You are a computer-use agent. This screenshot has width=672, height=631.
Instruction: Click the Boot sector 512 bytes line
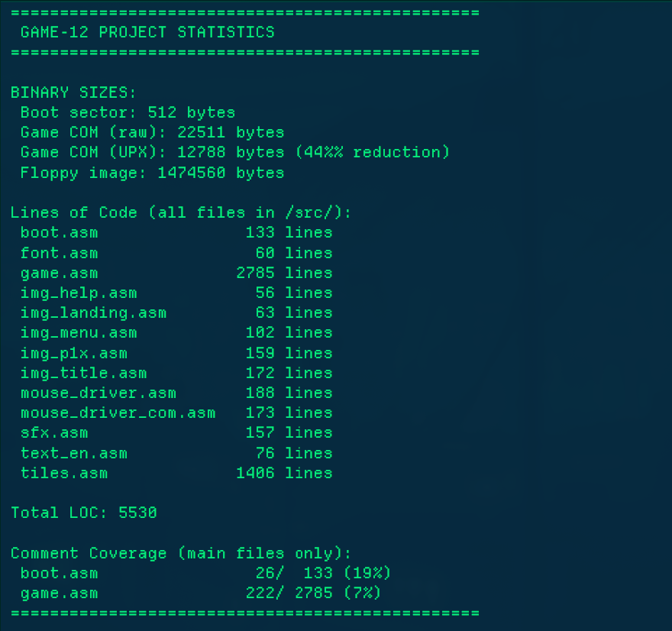point(128,112)
